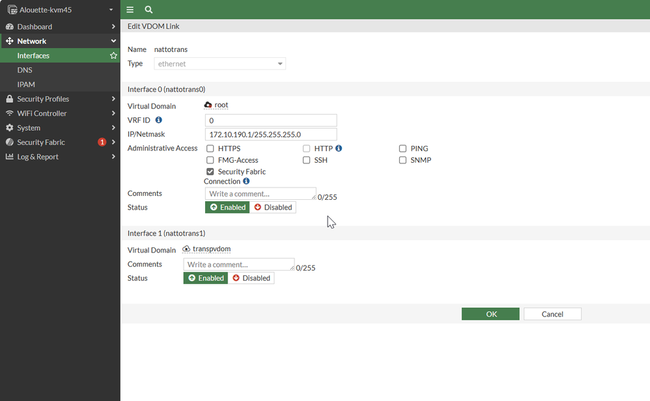Enable HTTPS administrative access
This screenshot has width=650, height=401.
(x=210, y=148)
